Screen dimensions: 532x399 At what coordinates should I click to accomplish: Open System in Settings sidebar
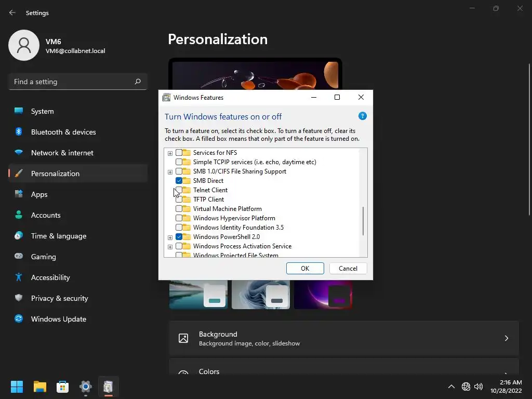tap(78, 111)
